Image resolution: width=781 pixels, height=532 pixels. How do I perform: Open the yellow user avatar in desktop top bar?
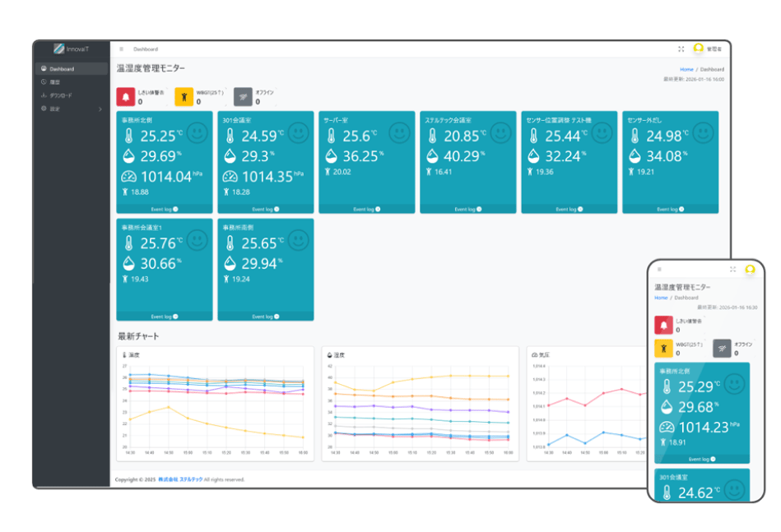[699, 49]
